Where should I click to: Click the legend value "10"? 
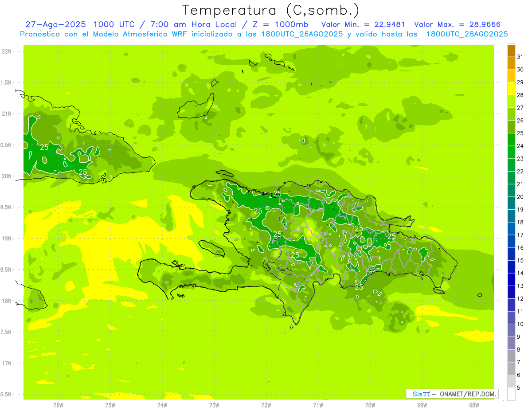pyautogui.click(x=520, y=324)
